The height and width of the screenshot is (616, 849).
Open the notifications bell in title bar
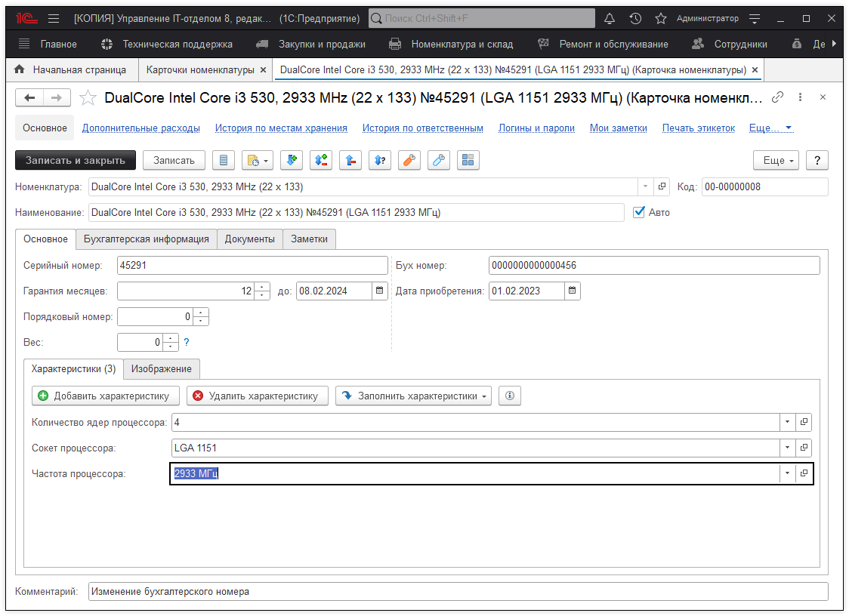(x=610, y=18)
